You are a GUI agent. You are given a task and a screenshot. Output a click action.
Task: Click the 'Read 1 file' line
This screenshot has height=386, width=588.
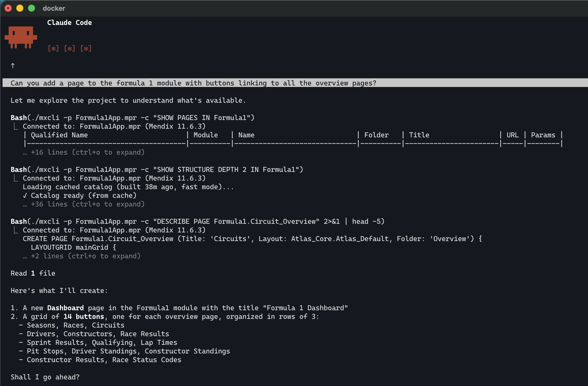coord(33,273)
